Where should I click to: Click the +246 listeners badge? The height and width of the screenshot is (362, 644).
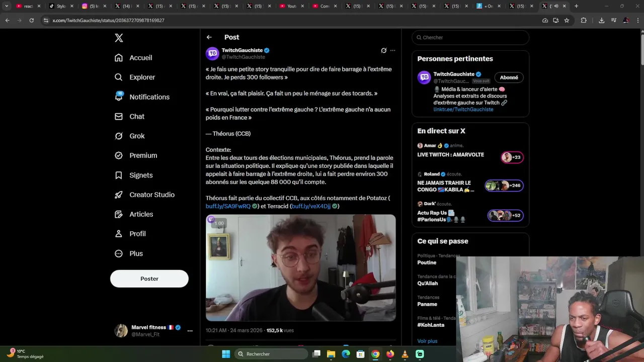(x=504, y=186)
